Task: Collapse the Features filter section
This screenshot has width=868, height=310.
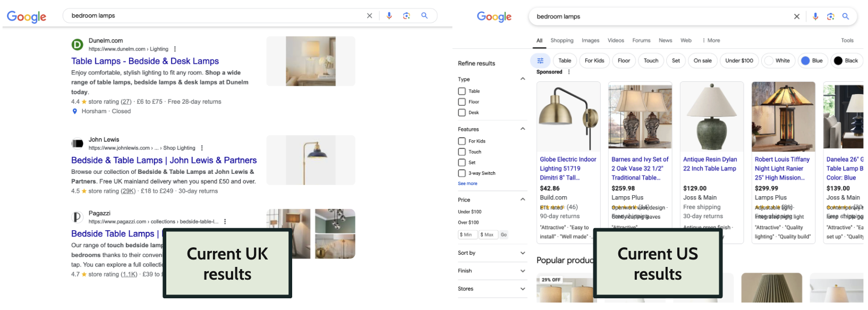Action: [x=523, y=129]
